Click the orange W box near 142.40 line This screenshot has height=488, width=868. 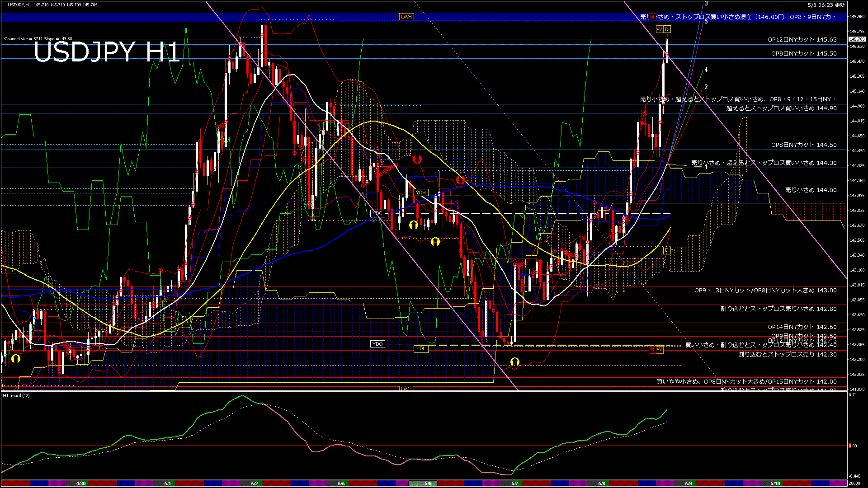coord(659,350)
